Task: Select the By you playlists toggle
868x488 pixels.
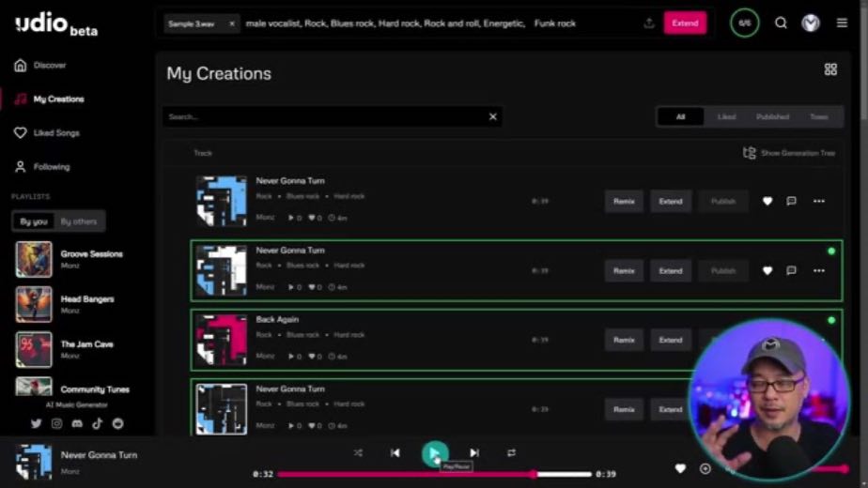Action: (x=34, y=221)
